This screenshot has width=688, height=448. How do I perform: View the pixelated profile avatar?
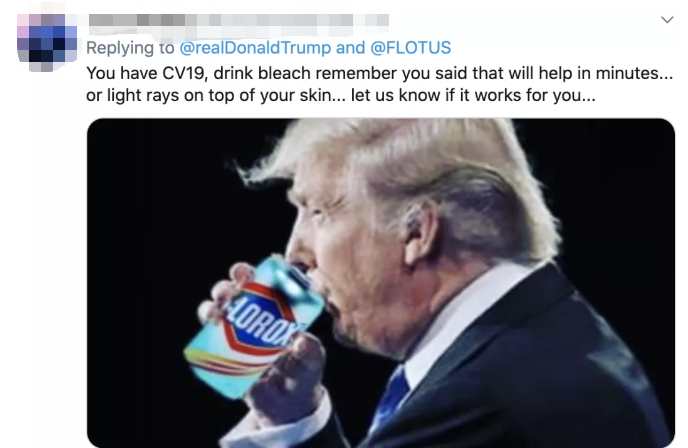coord(47,43)
